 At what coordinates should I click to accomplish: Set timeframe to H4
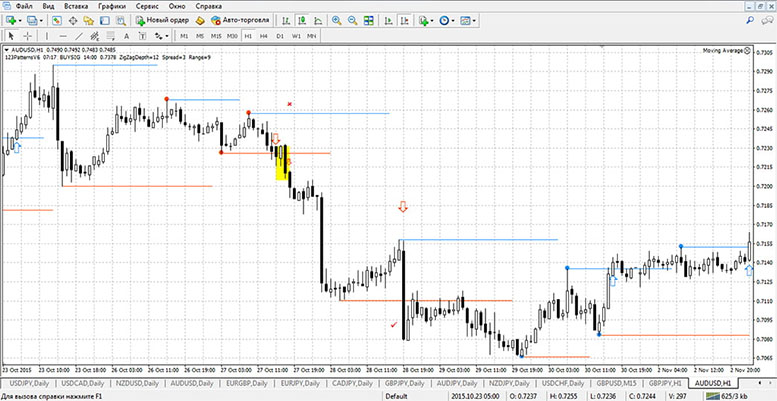click(x=264, y=36)
